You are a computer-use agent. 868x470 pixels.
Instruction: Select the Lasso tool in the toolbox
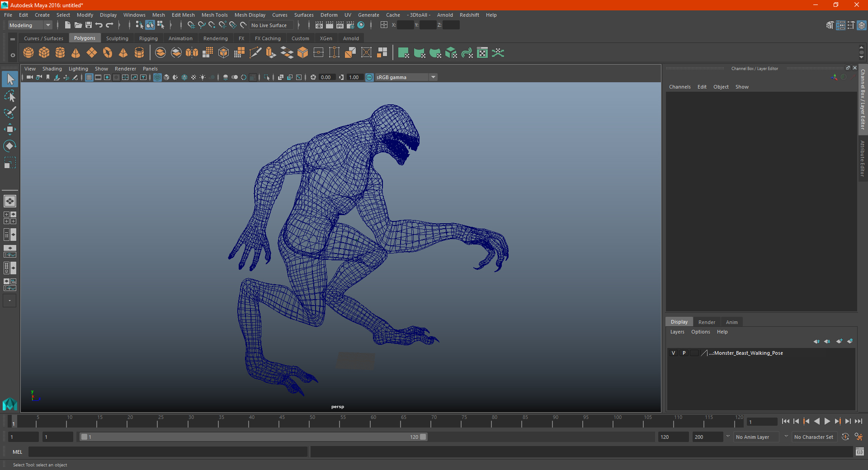pyautogui.click(x=9, y=96)
